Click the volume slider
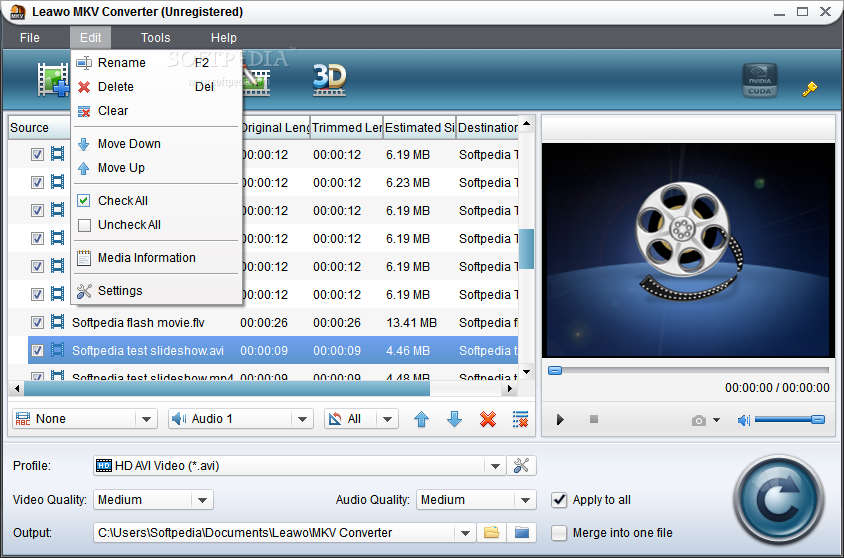The image size is (844, 558). (789, 420)
